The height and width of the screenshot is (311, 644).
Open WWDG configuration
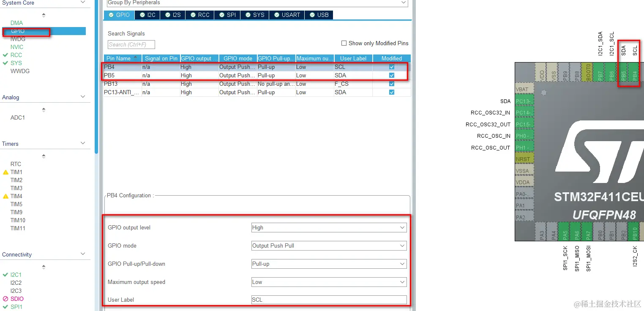20,71
